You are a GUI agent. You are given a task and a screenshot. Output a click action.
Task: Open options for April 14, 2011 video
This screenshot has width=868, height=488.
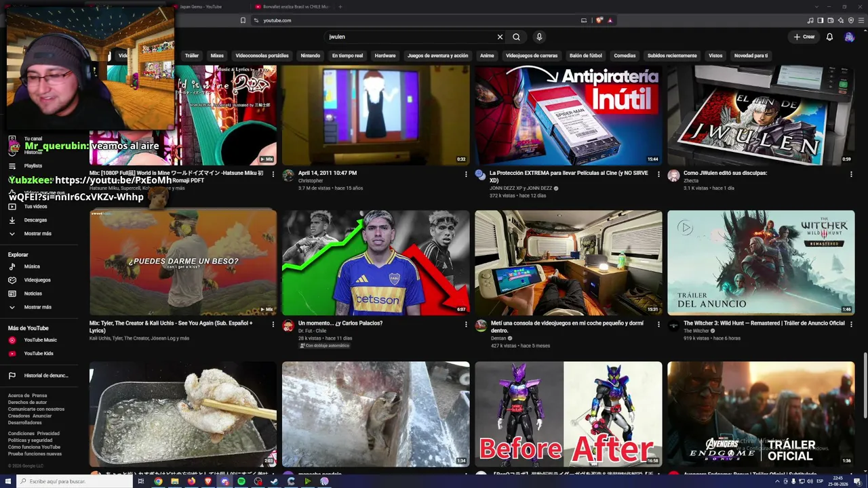(x=466, y=174)
